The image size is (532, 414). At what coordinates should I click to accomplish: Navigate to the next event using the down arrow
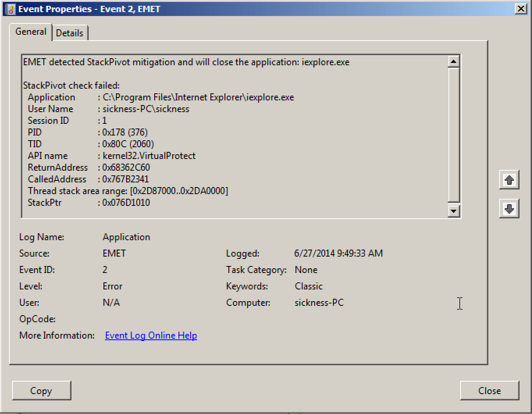point(509,209)
